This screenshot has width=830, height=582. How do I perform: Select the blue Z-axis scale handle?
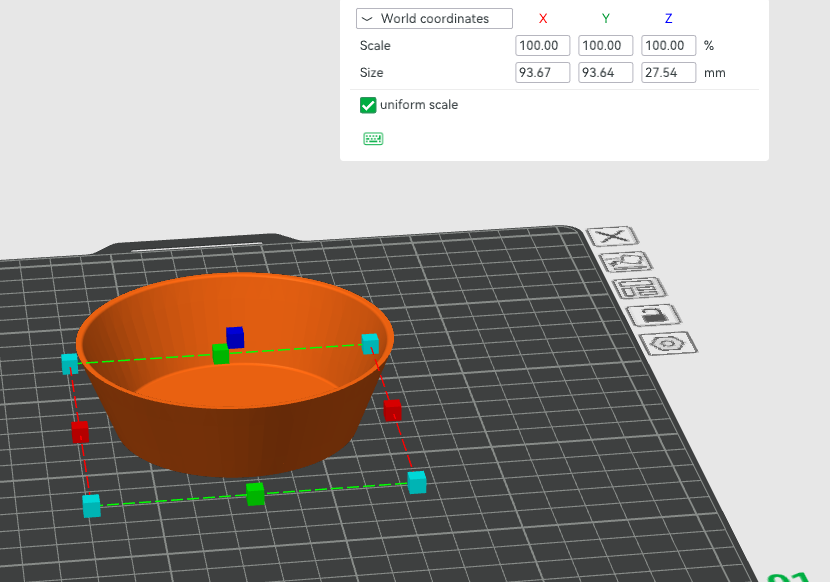coord(235,337)
